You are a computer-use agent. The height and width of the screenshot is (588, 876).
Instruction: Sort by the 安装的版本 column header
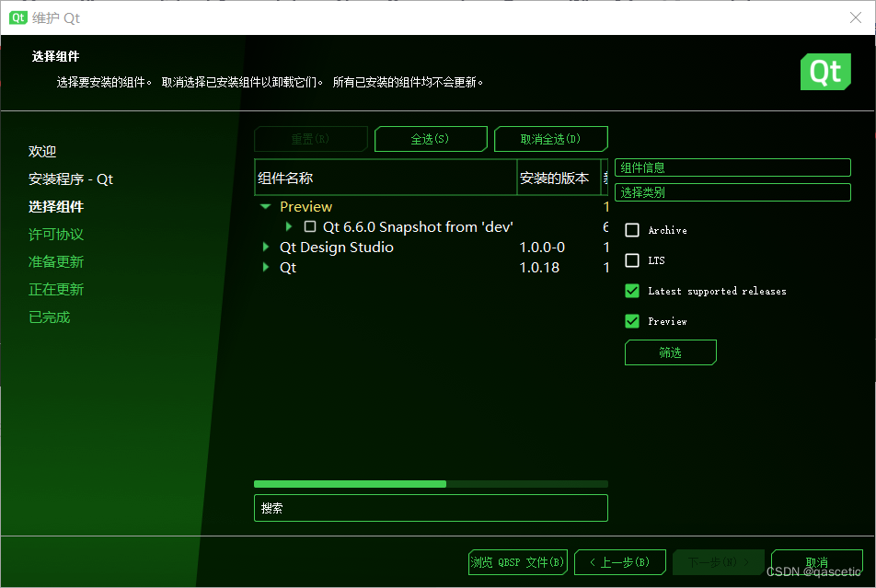pyautogui.click(x=559, y=178)
